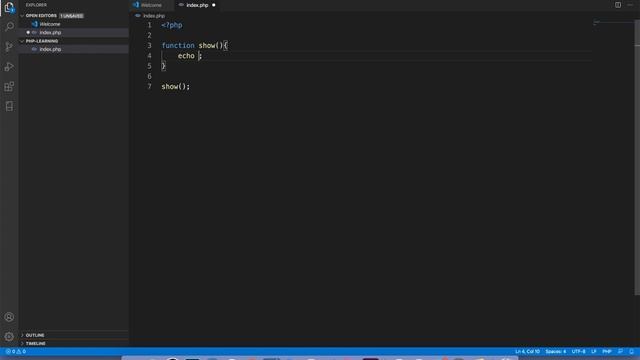Image resolution: width=640 pixels, height=360 pixels.
Task: Click the PHP file icon in breadcrumb
Action: [x=138, y=16]
